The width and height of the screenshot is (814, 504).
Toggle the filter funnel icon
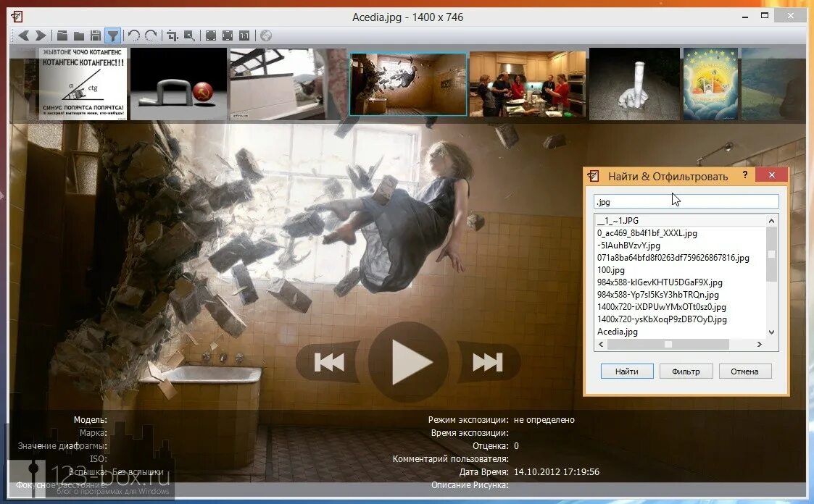[112, 35]
